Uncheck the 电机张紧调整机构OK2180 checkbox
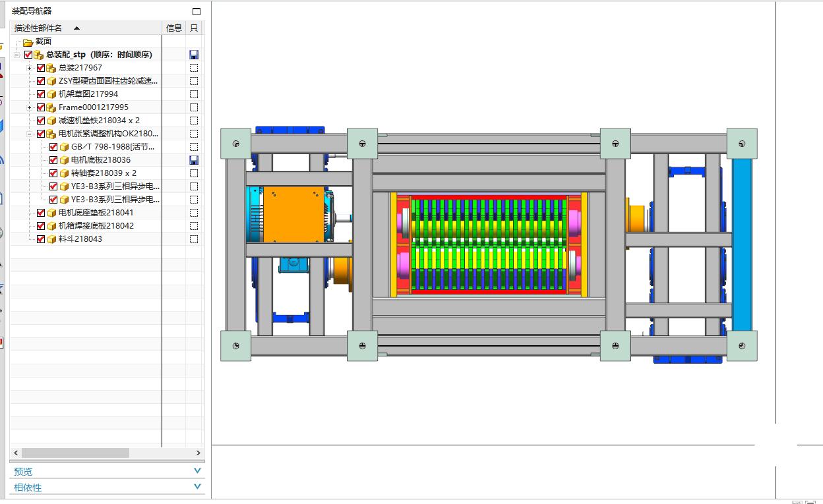The width and height of the screenshot is (823, 504). pos(41,134)
